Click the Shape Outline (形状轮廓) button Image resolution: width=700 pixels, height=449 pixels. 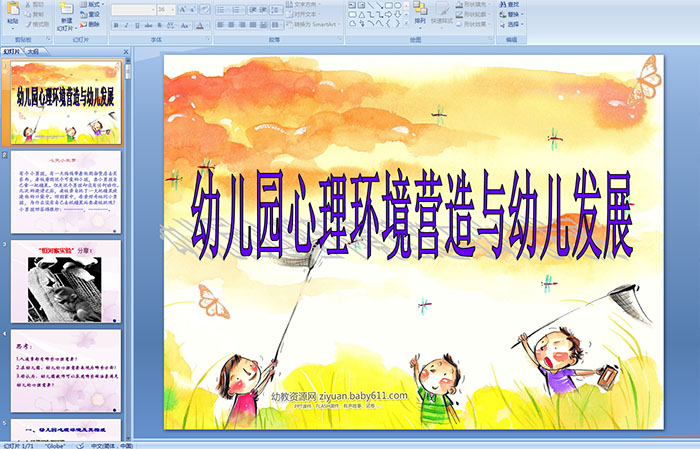point(471,14)
